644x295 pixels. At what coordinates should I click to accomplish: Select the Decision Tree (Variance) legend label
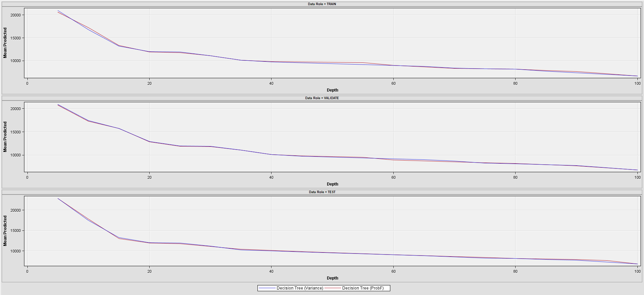click(300, 288)
